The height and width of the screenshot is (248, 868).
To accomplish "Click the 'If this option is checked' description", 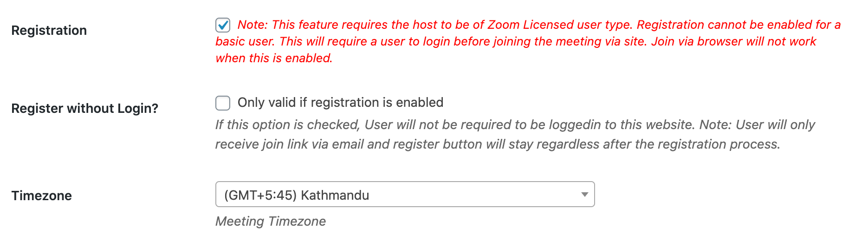I will [x=287, y=124].
